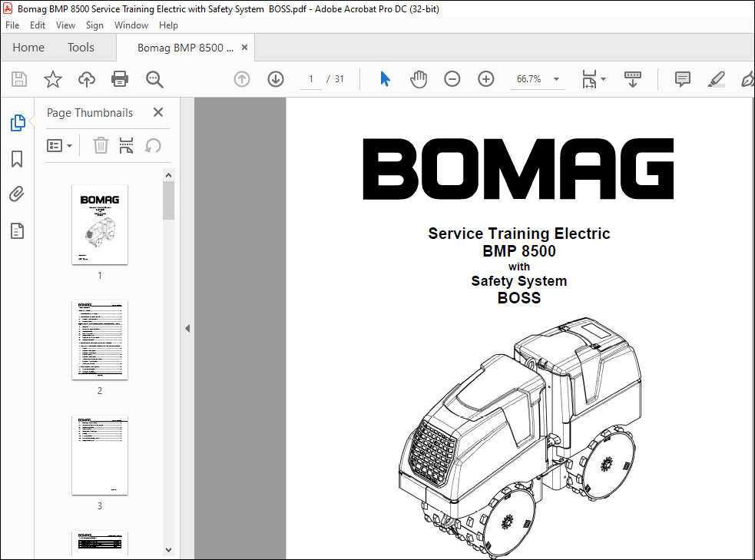Select page 4 thumbnail at the bottom
Image resolution: width=755 pixels, height=560 pixels.
tap(100, 544)
